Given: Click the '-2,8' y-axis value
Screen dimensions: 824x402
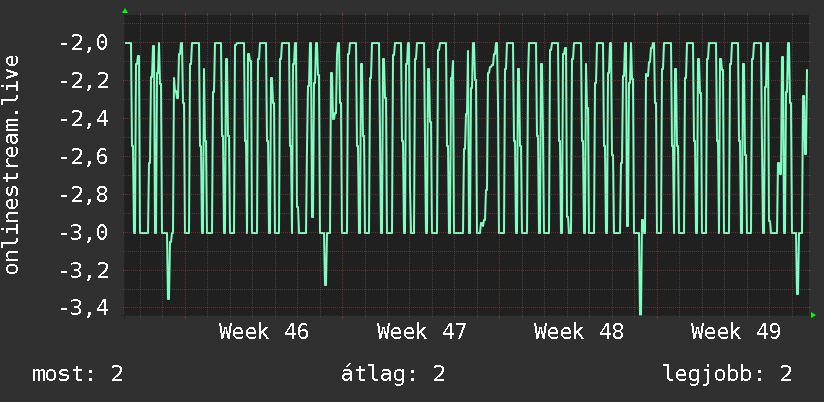Looking at the screenshot, I should click(x=84, y=195).
